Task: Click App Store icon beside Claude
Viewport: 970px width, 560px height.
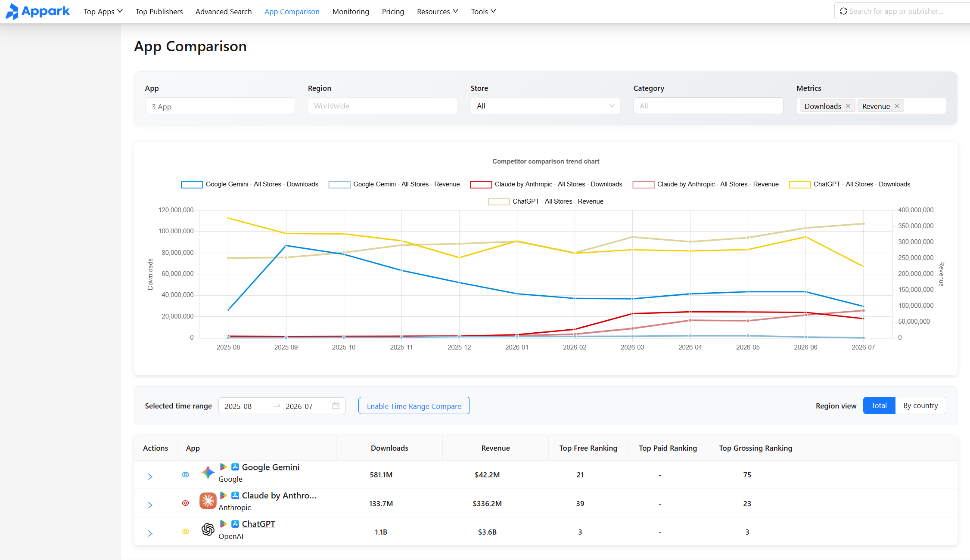Action: 235,495
